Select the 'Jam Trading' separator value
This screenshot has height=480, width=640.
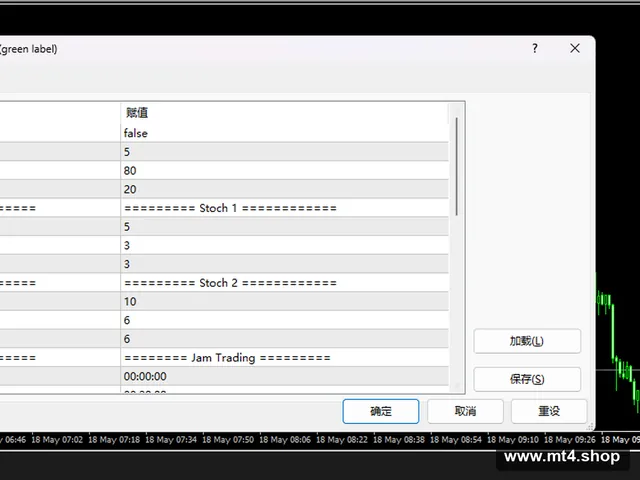(284, 358)
